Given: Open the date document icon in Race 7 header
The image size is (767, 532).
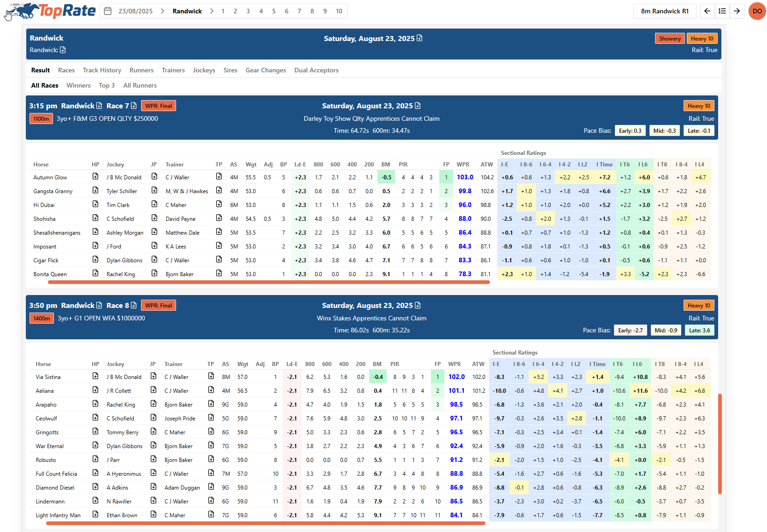Looking at the screenshot, I should [x=418, y=106].
